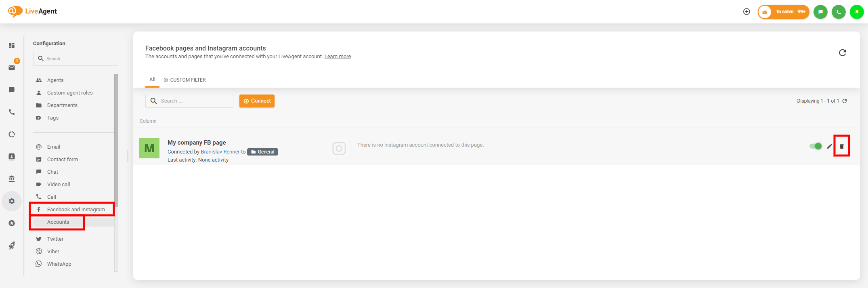Open the Tickets mail icon in sidebar
868x288 pixels.
tap(12, 67)
